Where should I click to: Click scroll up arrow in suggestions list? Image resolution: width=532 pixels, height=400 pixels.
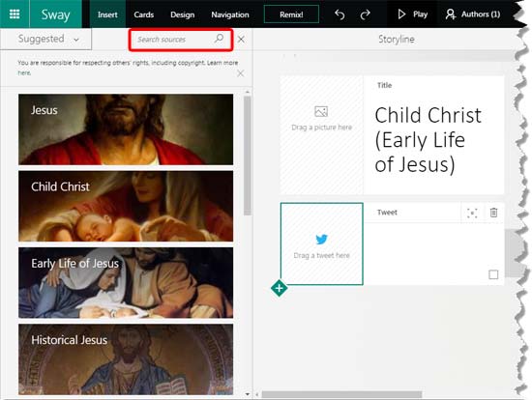(x=248, y=92)
